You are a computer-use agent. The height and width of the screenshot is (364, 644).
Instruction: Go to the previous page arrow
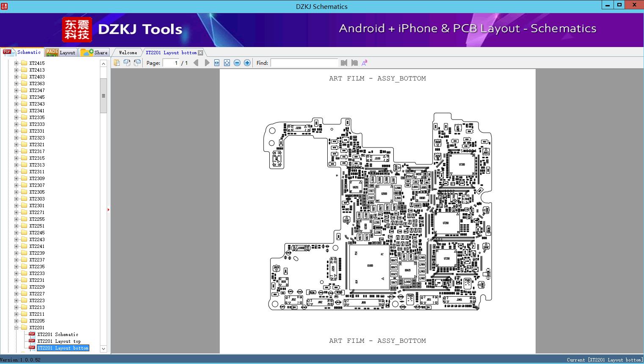[x=196, y=63]
